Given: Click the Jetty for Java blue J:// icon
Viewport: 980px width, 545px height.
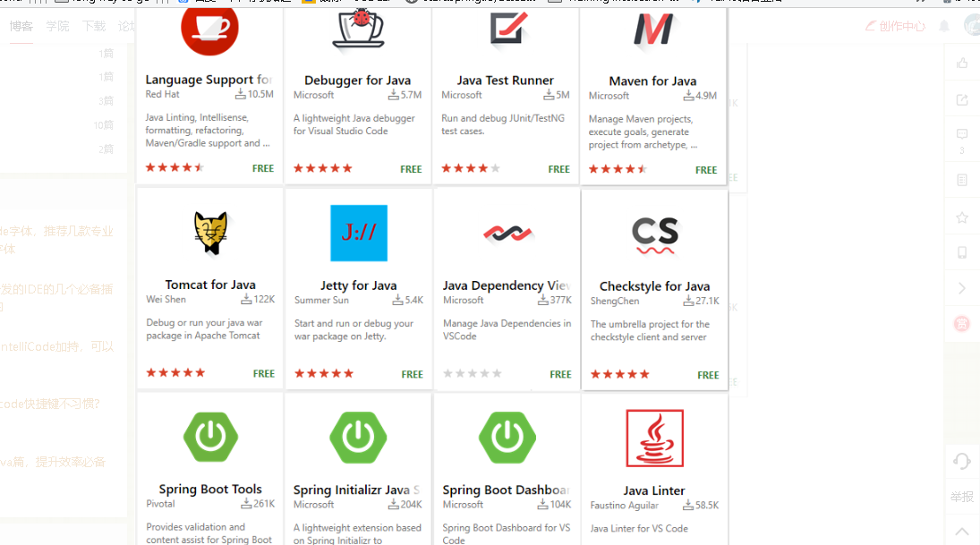Looking at the screenshot, I should tap(359, 234).
